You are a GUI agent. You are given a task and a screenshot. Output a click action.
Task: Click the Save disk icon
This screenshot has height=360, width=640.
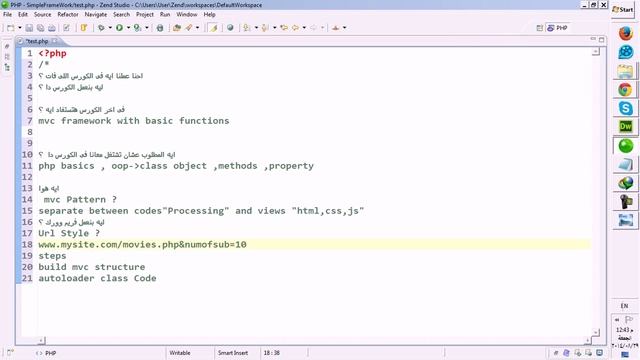pos(29,28)
